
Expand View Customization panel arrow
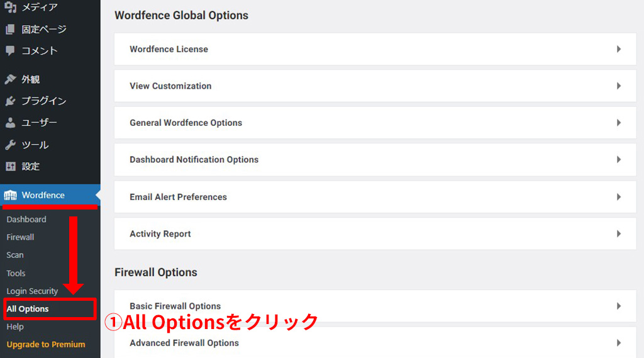point(619,86)
